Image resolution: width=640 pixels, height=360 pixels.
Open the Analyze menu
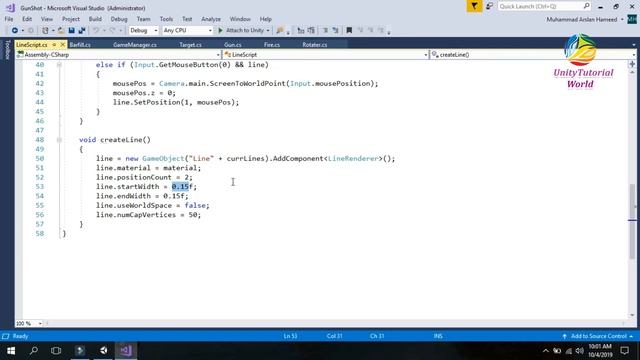[211, 19]
